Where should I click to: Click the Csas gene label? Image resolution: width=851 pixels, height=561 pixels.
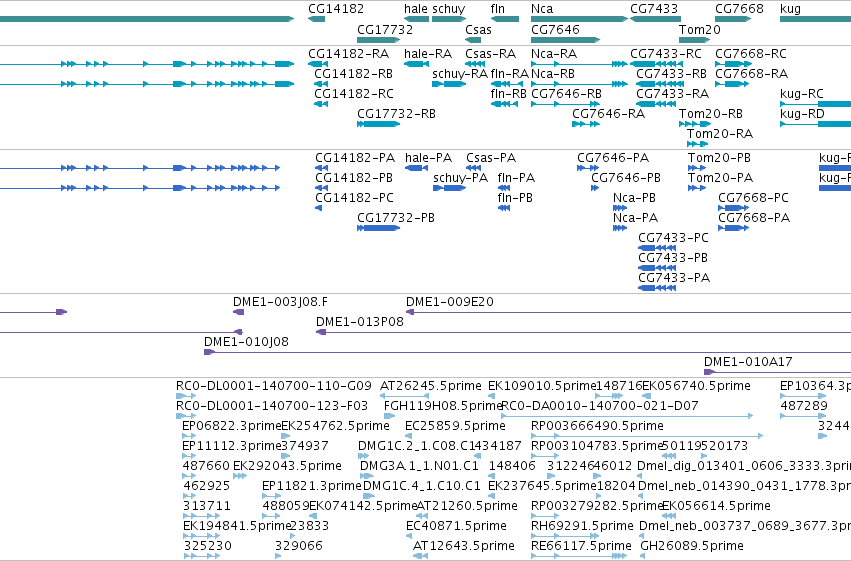point(478,29)
